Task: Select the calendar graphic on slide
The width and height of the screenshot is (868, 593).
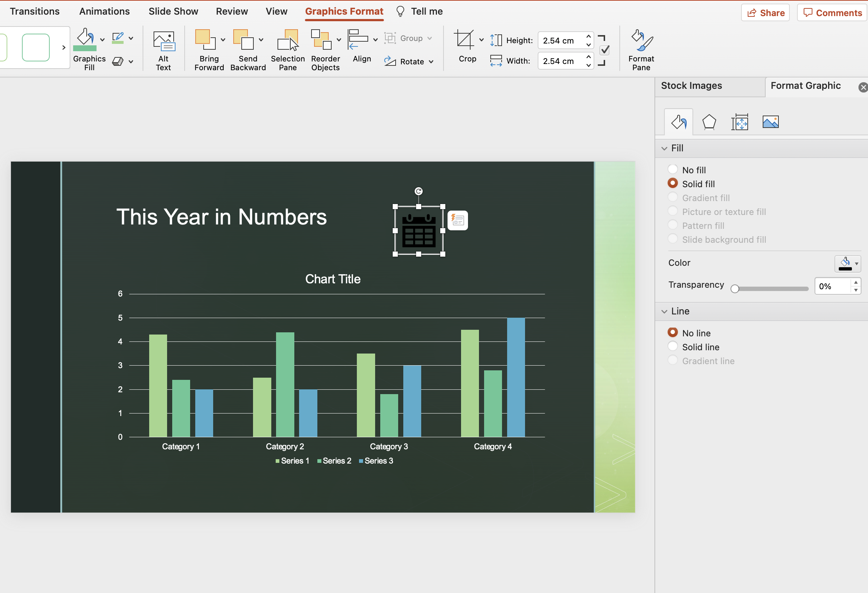Action: pos(419,231)
